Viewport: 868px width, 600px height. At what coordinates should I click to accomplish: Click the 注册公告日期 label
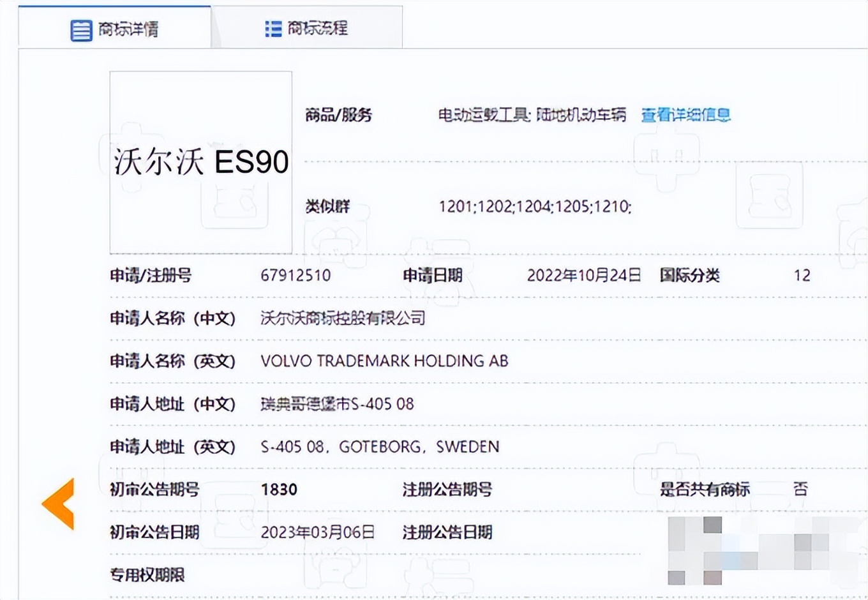pos(447,532)
